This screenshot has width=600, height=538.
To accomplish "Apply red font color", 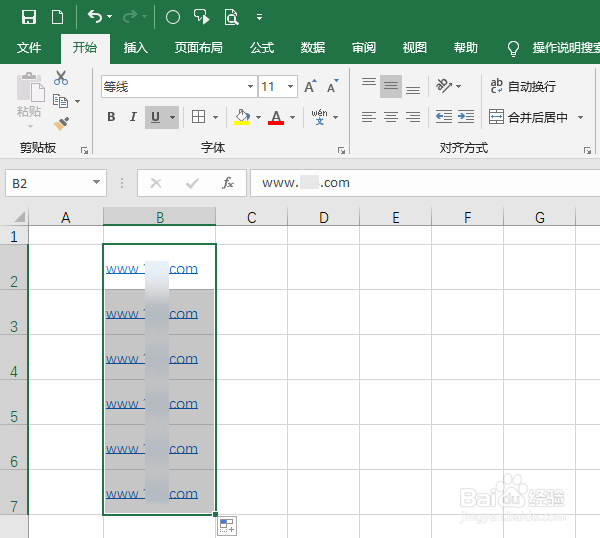I will pyautogui.click(x=276, y=117).
